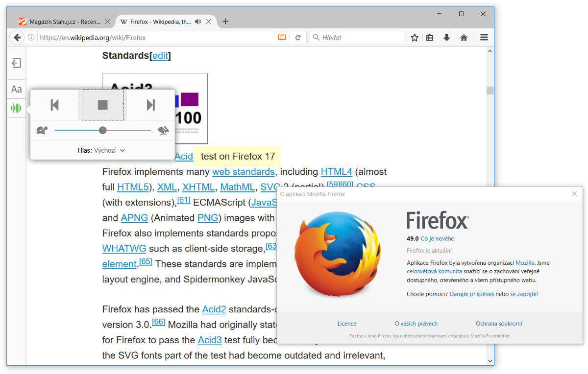
Task: Stop the narration
Action: (x=102, y=105)
